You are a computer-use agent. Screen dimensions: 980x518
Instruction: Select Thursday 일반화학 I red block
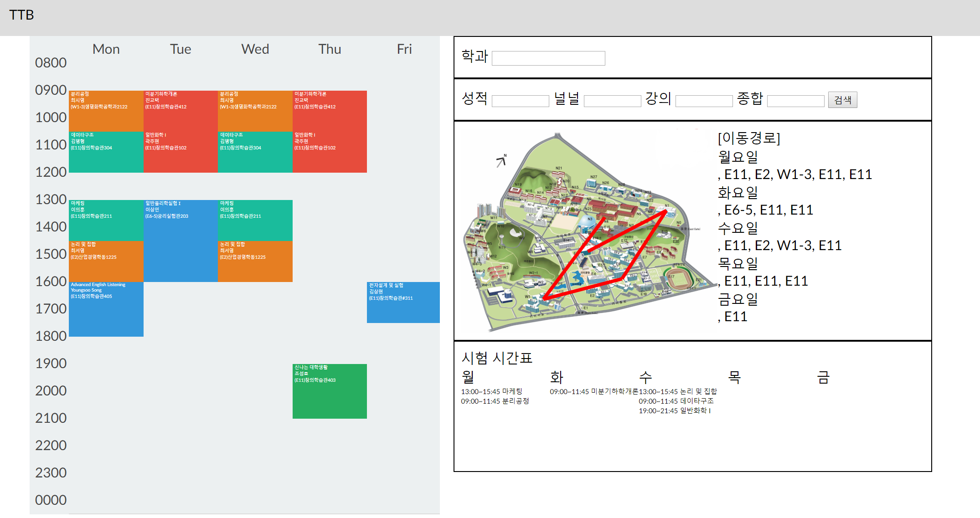click(330, 153)
